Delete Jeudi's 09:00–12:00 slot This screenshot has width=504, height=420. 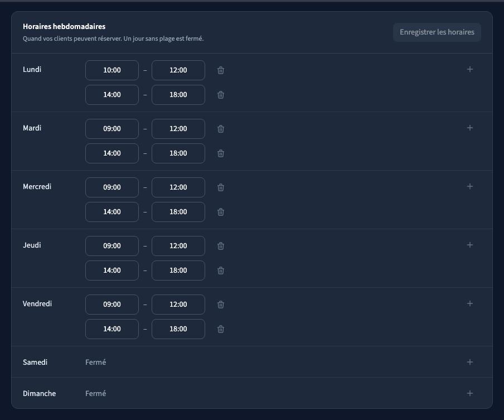coord(221,245)
